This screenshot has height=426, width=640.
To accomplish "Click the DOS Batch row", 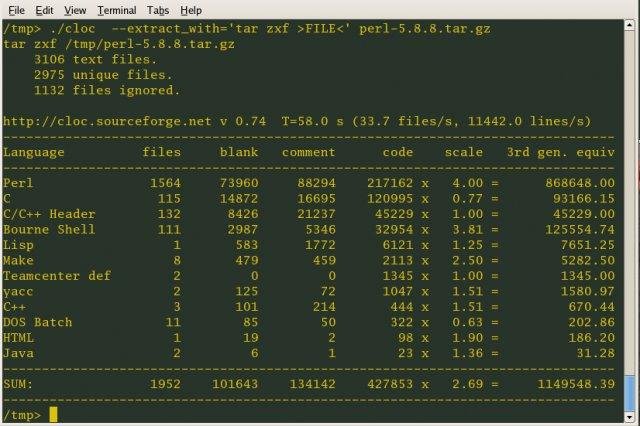I will coord(309,322).
